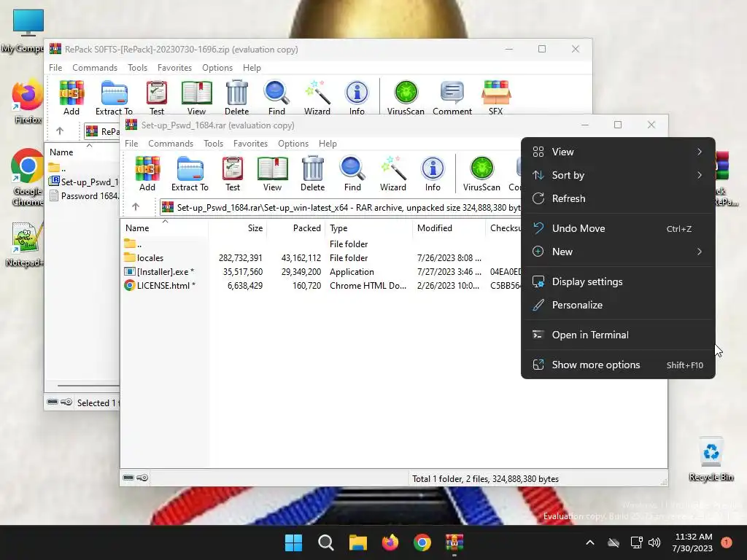The width and height of the screenshot is (747, 560).
Task: Open Firefox desktop shortcut
Action: tap(28, 102)
